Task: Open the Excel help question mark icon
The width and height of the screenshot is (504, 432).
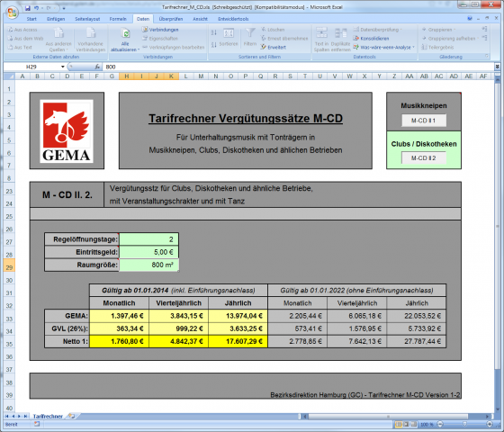Action: 470,19
